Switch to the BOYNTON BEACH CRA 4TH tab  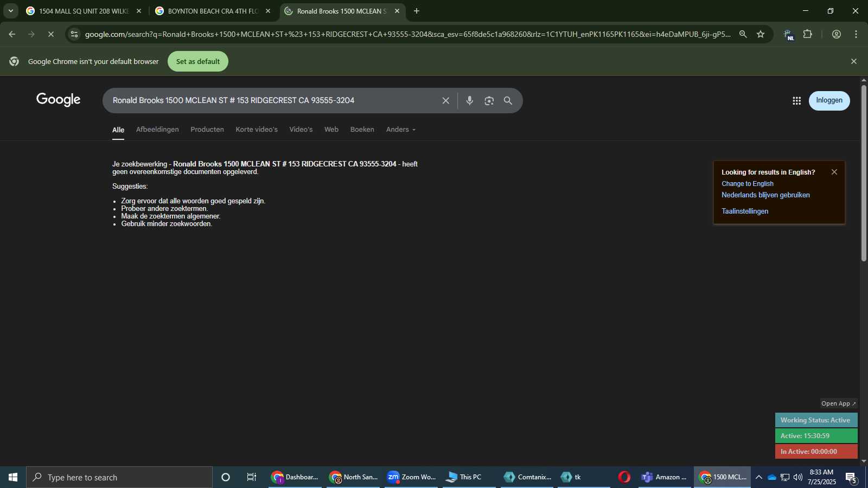(x=212, y=11)
